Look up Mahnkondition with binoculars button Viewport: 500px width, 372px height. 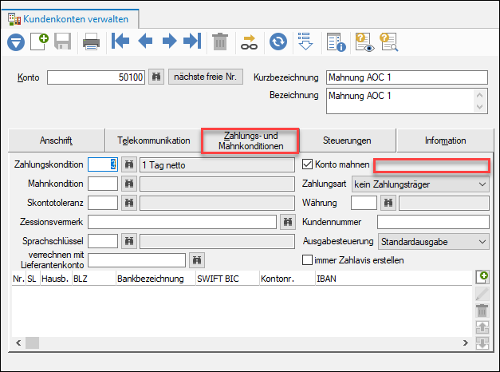click(x=129, y=184)
